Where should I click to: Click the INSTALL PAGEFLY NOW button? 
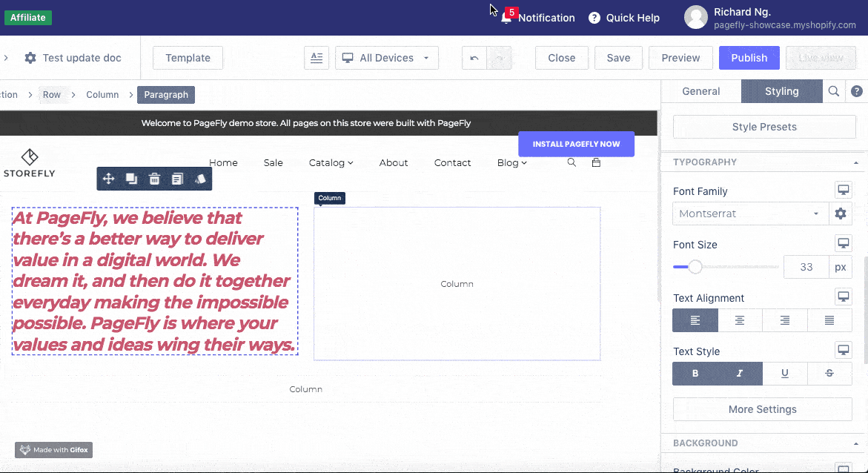pos(576,144)
